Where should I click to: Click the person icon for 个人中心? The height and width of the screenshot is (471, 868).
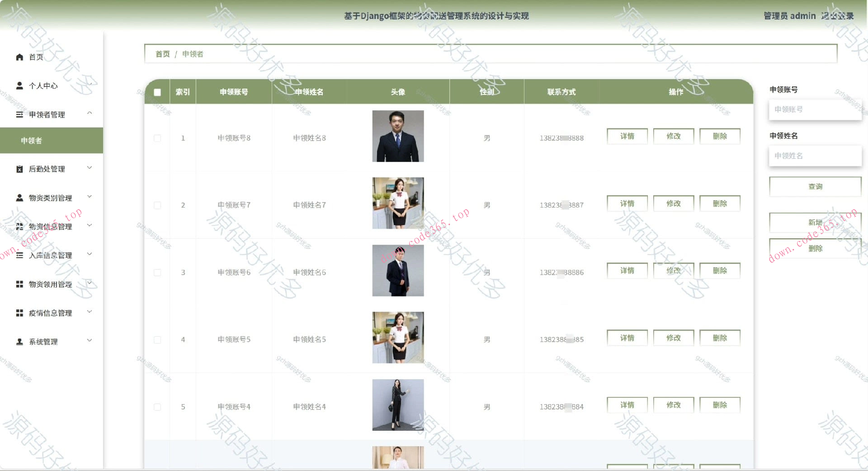click(x=19, y=85)
